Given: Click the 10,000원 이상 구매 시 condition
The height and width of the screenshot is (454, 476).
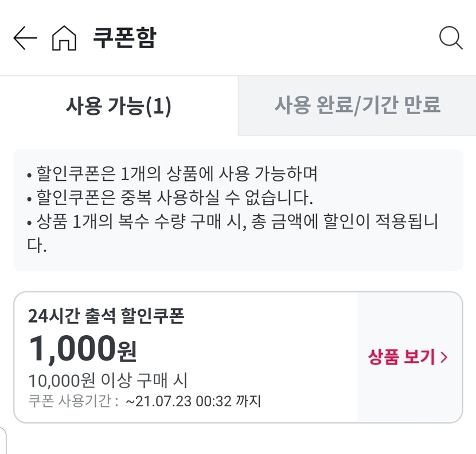Looking at the screenshot, I should pos(108,380).
